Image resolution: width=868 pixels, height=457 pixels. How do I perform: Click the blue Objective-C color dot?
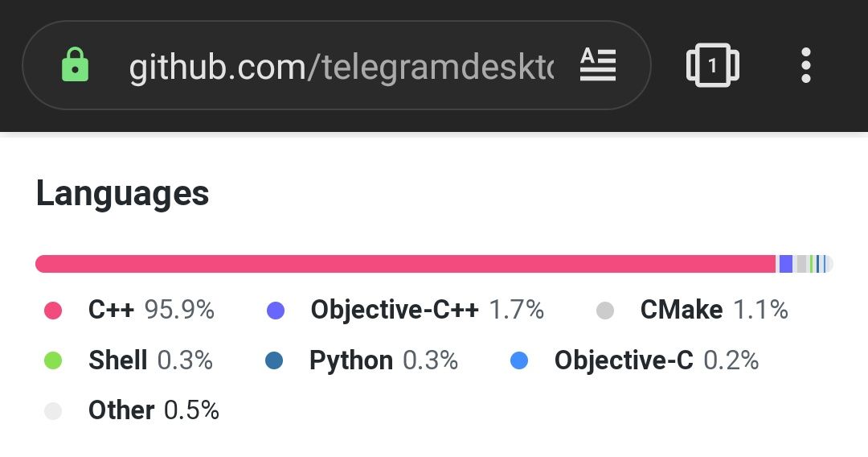[x=519, y=360]
